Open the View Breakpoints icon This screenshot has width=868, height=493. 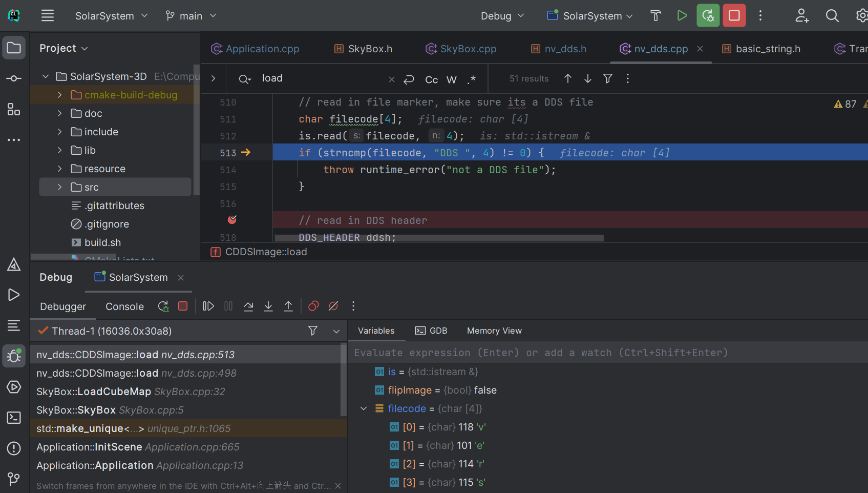[x=313, y=306]
